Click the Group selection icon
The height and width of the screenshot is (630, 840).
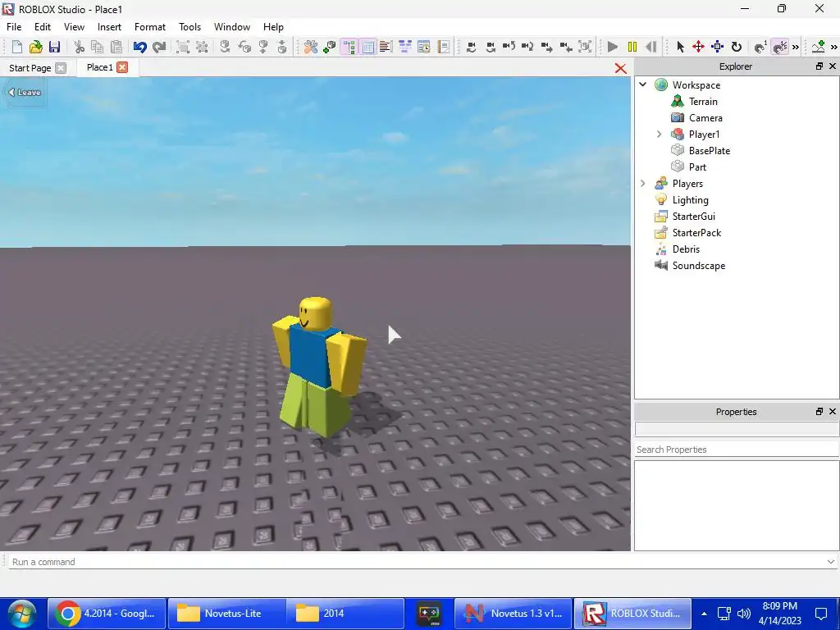tap(183, 47)
